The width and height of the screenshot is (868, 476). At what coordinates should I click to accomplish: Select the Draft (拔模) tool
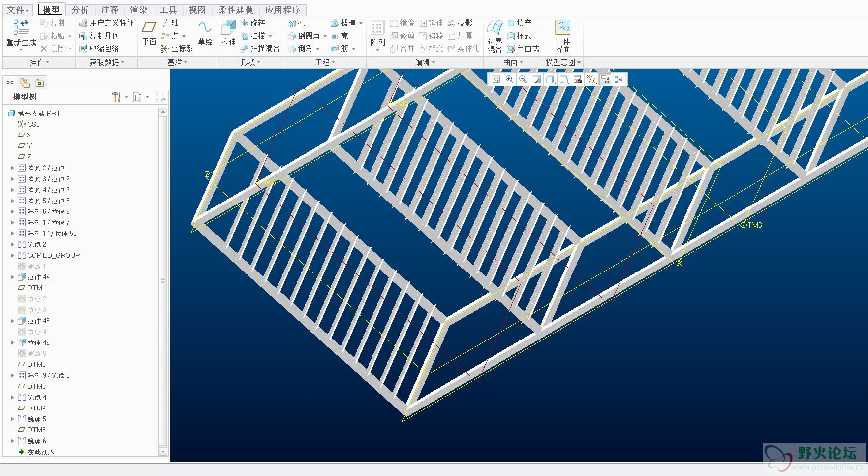[343, 23]
